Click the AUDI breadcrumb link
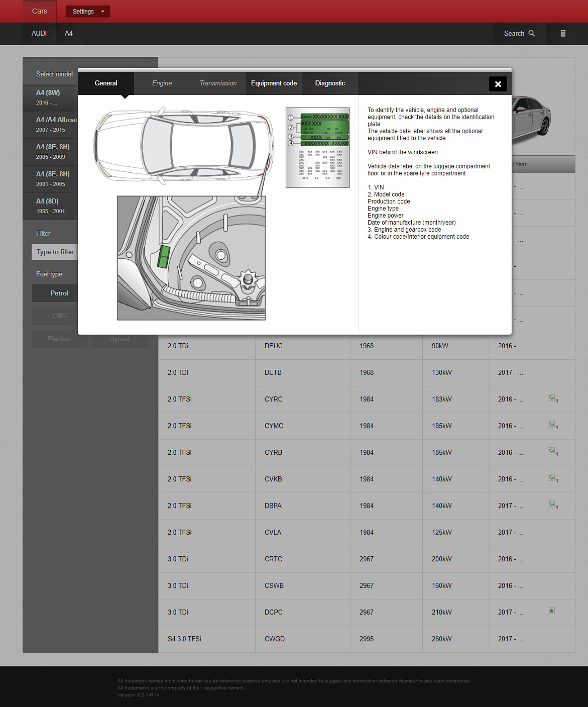588x707 pixels. [39, 34]
